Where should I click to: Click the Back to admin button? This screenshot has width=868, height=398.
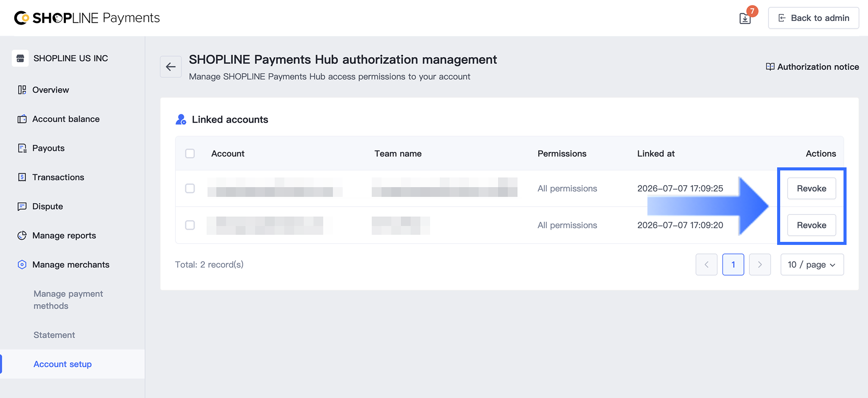coord(813,18)
